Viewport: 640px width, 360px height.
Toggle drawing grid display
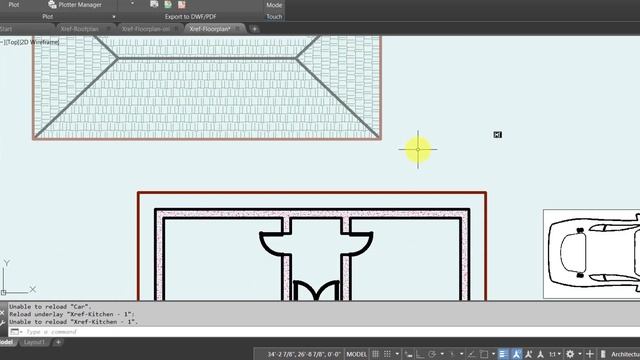coord(375,354)
